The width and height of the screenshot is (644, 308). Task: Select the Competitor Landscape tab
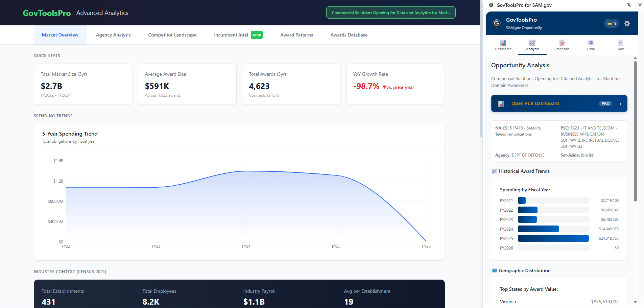click(172, 35)
